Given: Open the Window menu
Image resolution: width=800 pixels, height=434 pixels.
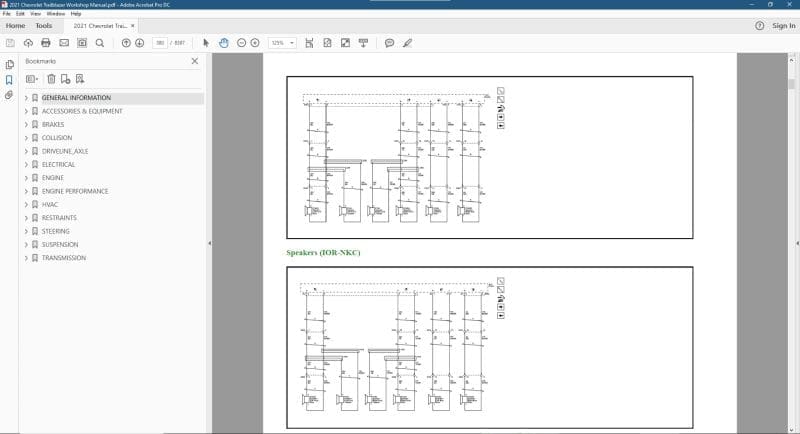Looking at the screenshot, I should pyautogui.click(x=56, y=14).
